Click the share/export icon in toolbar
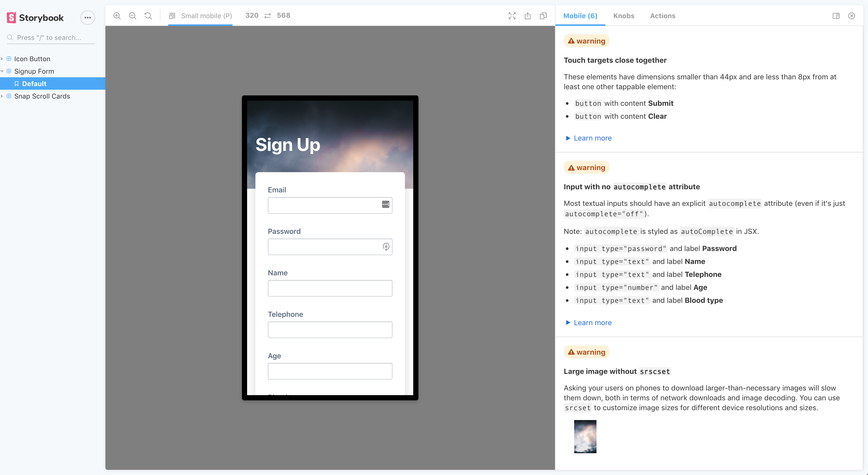Screen dimensions: 868x475 527,15
